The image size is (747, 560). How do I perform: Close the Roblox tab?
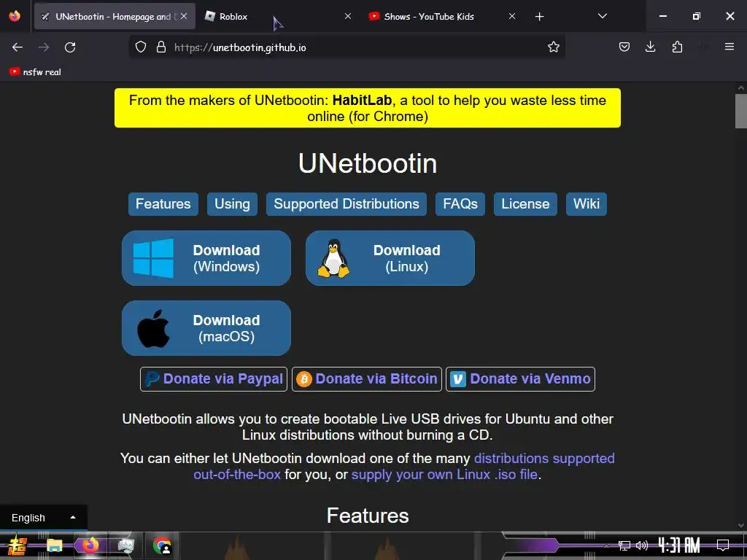[x=348, y=16]
